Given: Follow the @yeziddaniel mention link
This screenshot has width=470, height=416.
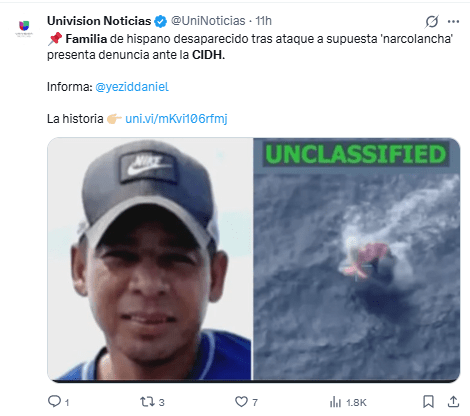Looking at the screenshot, I should point(132,87).
